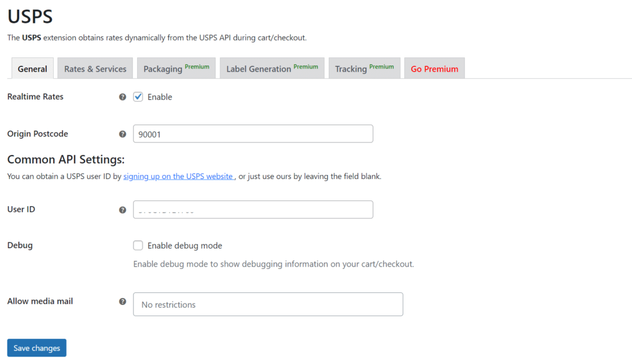The height and width of the screenshot is (364, 632).
Task: Click the help icon next to Origin Postcode
Action: (122, 134)
